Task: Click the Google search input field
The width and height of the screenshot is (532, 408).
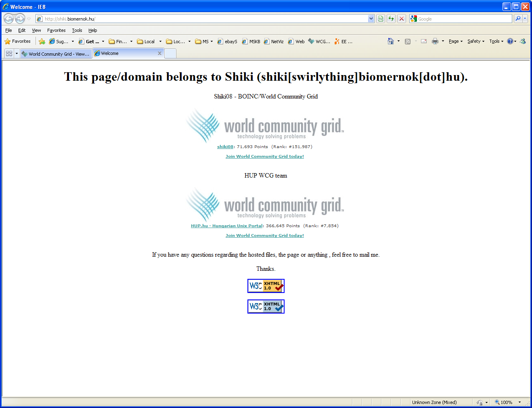Action: pos(464,19)
